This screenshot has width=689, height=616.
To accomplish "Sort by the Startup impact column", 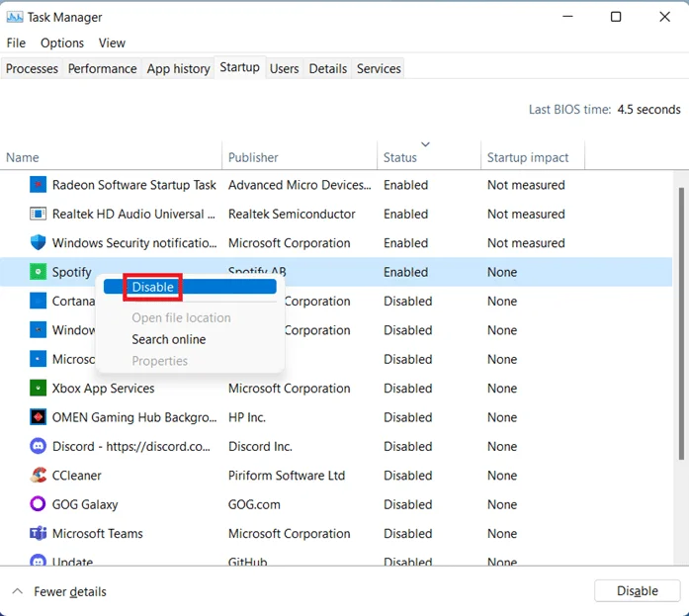I will [x=528, y=157].
